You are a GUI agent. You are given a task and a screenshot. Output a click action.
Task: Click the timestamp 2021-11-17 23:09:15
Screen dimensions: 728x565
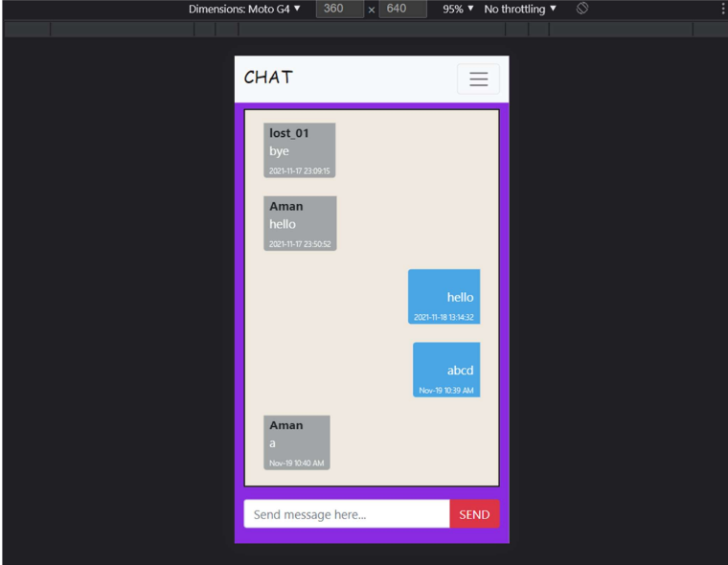pos(300,170)
